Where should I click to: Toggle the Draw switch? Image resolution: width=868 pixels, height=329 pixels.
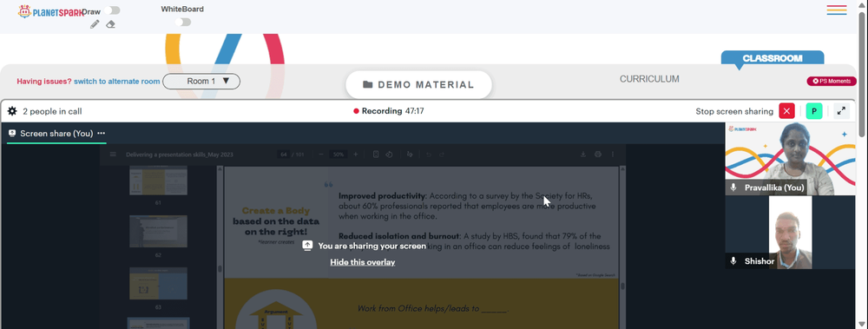pyautogui.click(x=112, y=10)
